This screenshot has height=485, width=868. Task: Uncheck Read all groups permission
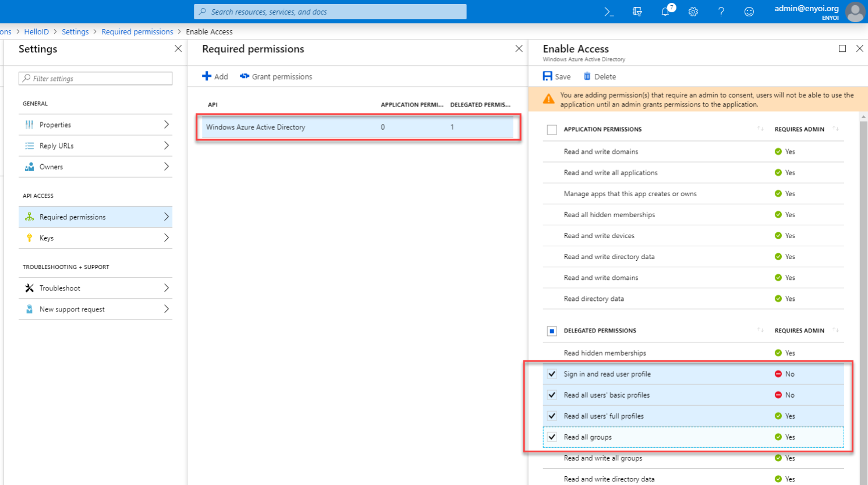tap(552, 437)
